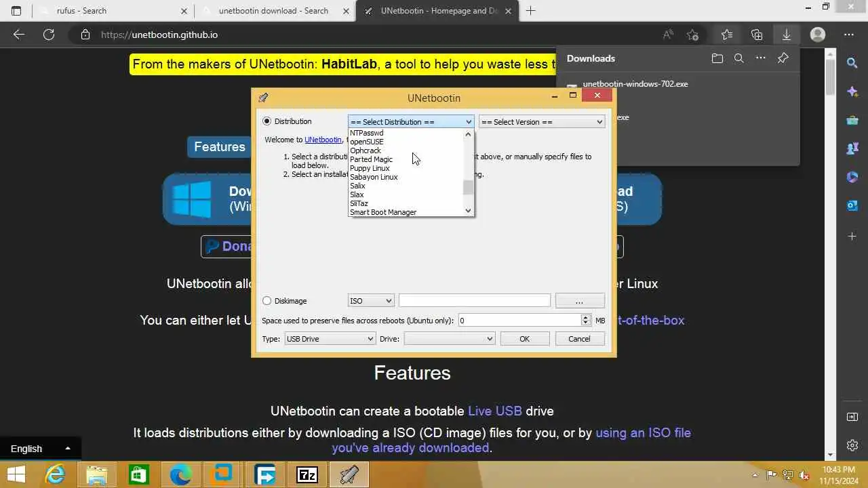
Task: Click OK in the UNetbootin dialog
Action: (x=524, y=339)
